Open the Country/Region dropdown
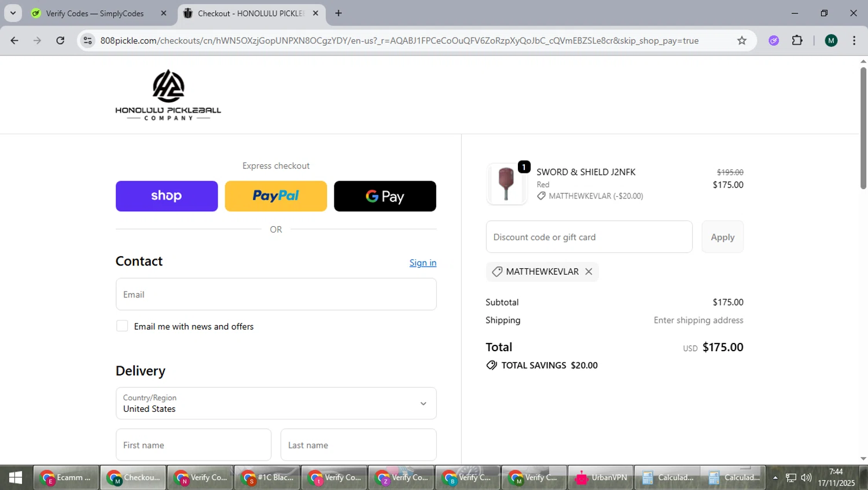This screenshot has width=868, height=490. point(276,403)
